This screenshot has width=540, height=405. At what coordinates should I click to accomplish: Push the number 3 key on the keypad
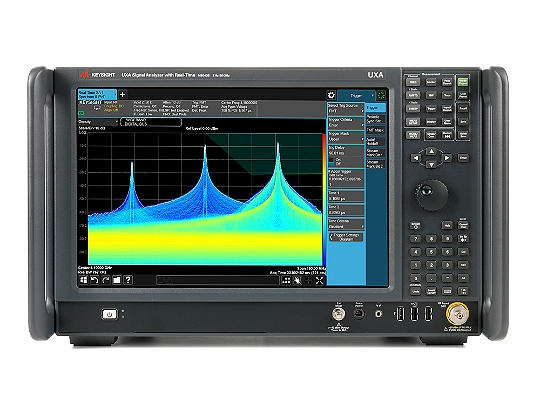pyautogui.click(x=447, y=265)
